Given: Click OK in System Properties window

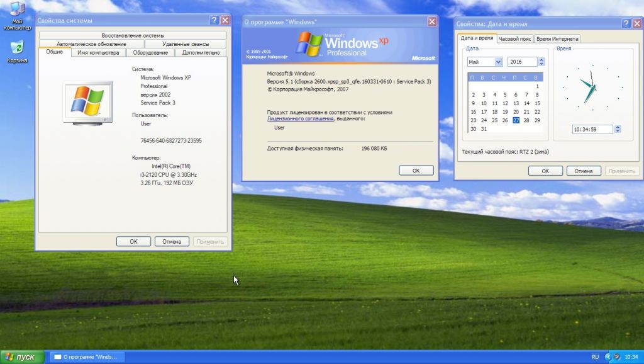Looking at the screenshot, I should tap(133, 241).
